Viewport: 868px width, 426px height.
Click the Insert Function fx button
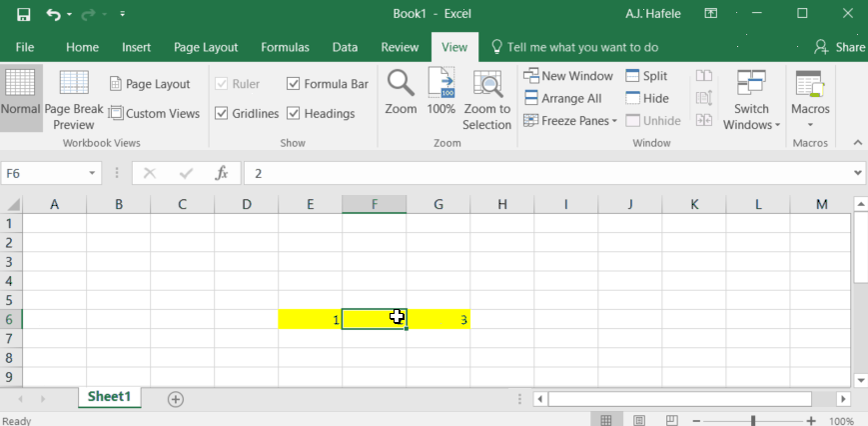tap(222, 173)
